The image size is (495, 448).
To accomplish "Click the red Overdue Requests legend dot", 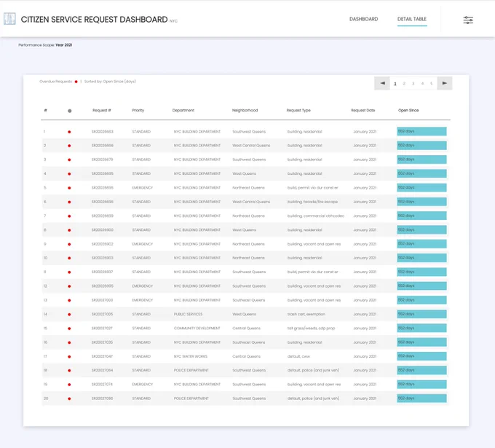I will (x=76, y=82).
